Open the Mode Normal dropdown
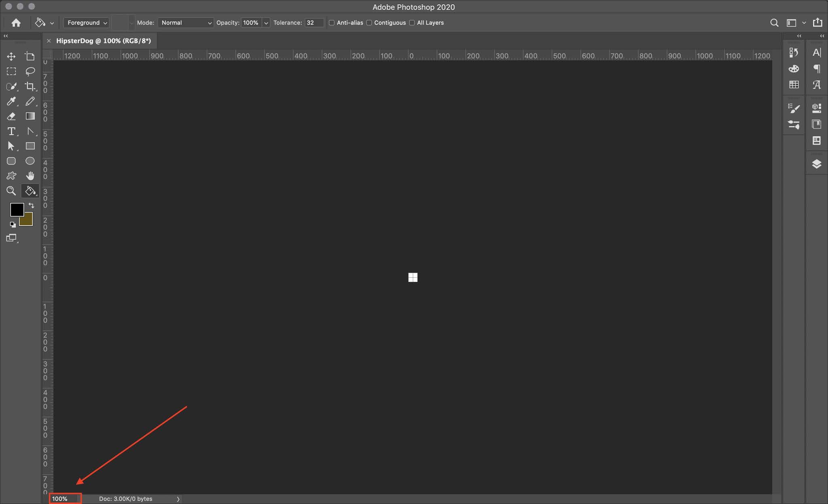This screenshot has height=504, width=828. 186,23
